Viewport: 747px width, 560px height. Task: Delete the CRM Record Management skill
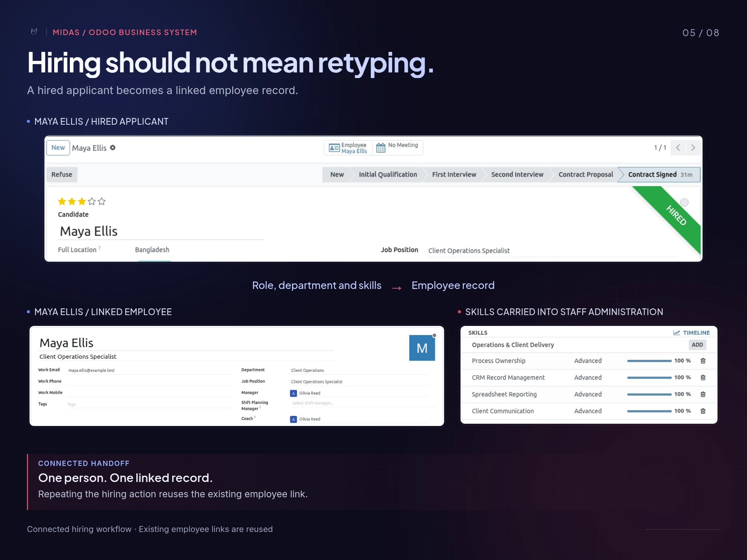703,377
